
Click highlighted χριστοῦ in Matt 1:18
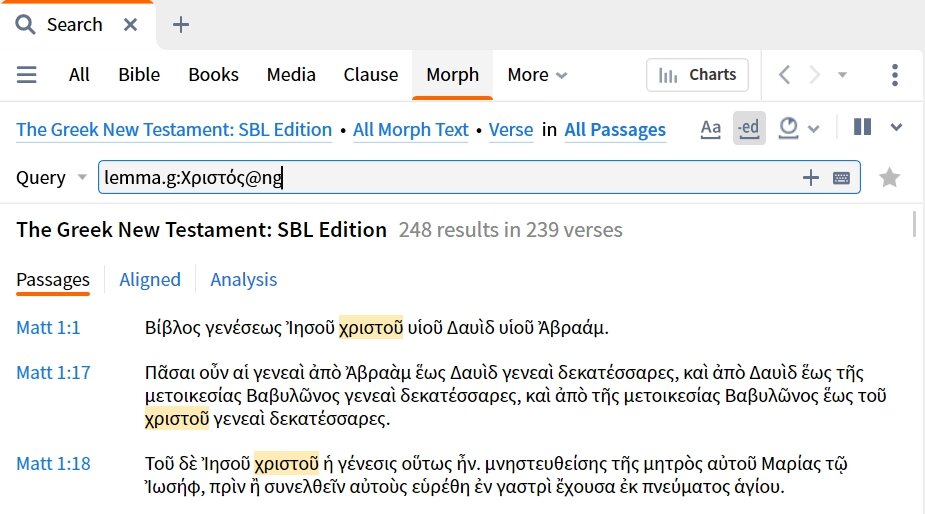(x=287, y=464)
